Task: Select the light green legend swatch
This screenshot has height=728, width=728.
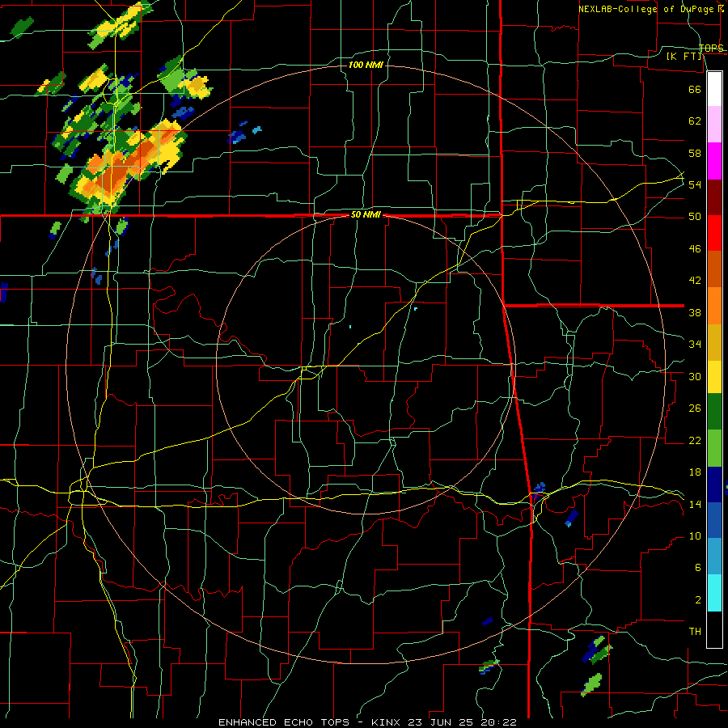Action: [714, 448]
